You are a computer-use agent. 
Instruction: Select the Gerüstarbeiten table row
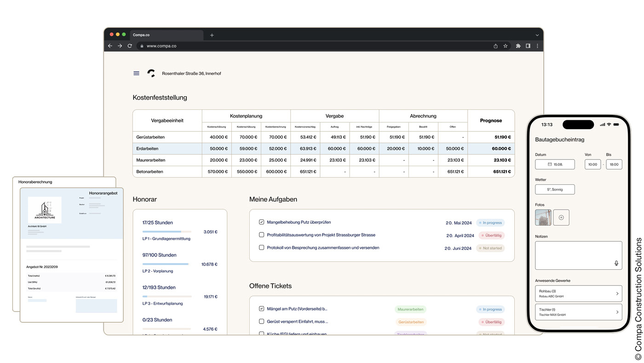(323, 137)
